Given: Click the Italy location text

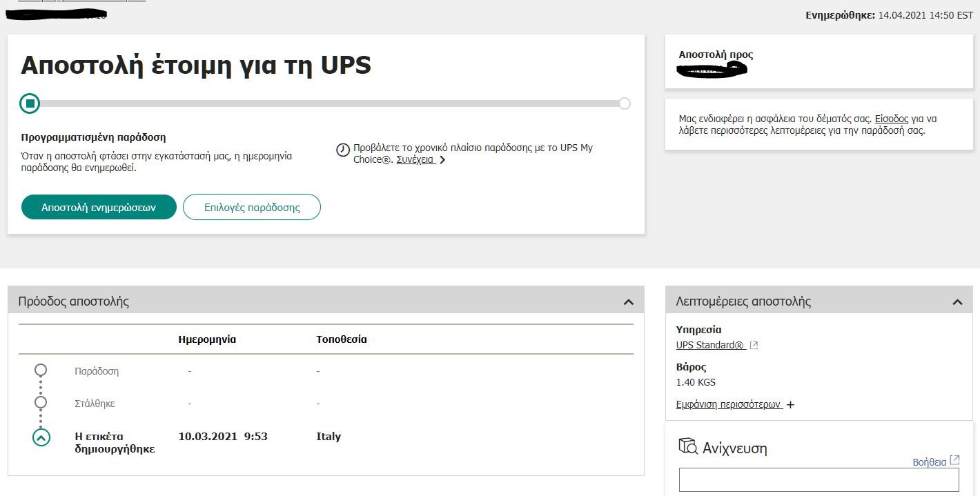Looking at the screenshot, I should point(329,437).
